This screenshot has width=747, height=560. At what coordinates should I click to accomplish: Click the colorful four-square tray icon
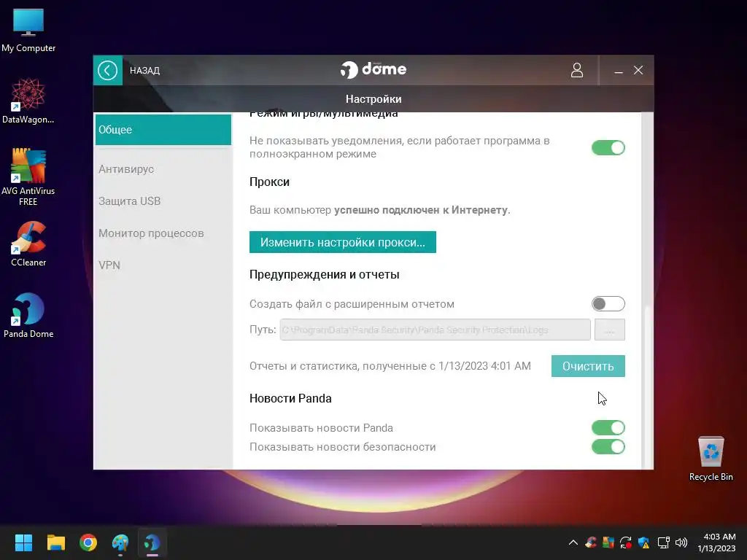(608, 542)
